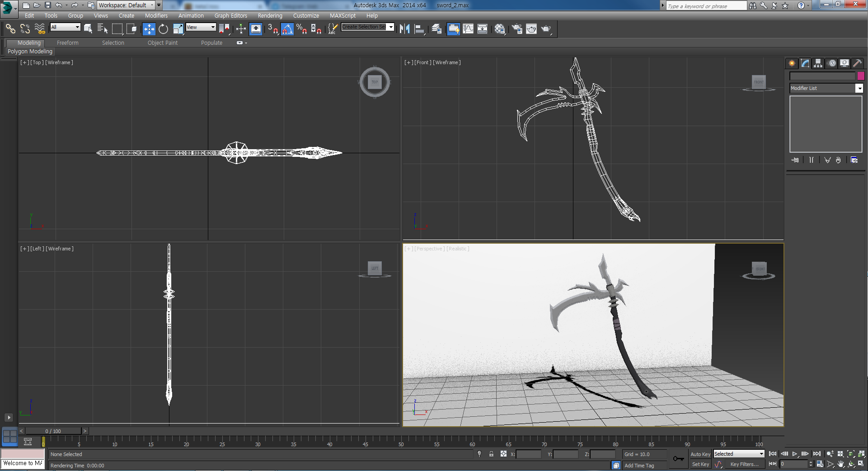
Task: Click the Rendered Frame Window icon
Action: click(x=531, y=29)
